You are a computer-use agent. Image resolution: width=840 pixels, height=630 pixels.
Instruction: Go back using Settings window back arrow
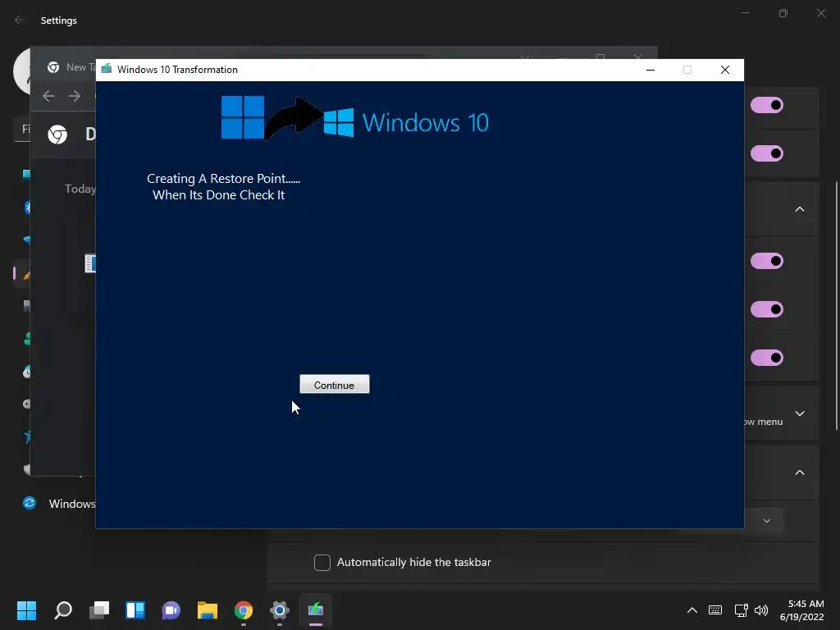tap(20, 20)
